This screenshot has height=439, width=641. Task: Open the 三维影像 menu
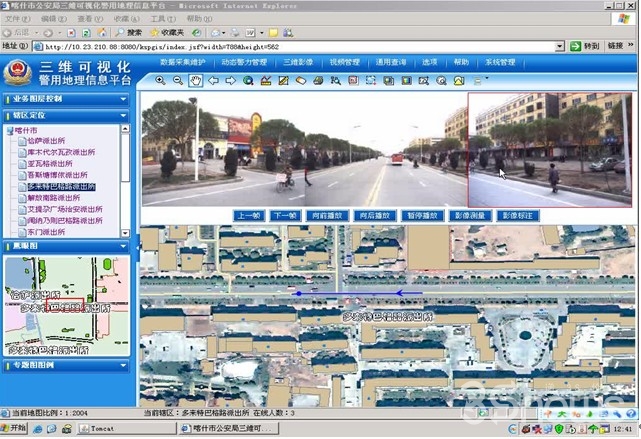tap(297, 62)
